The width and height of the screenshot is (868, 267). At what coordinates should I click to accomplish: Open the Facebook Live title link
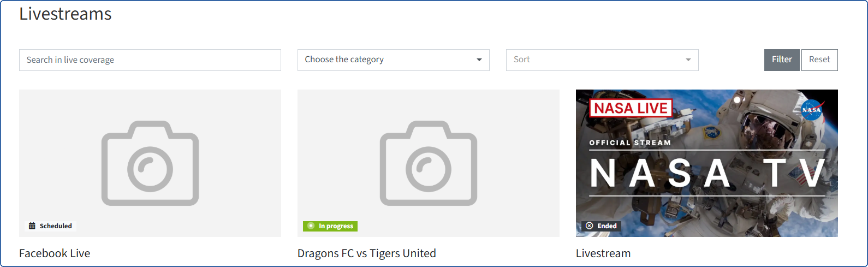tap(55, 253)
